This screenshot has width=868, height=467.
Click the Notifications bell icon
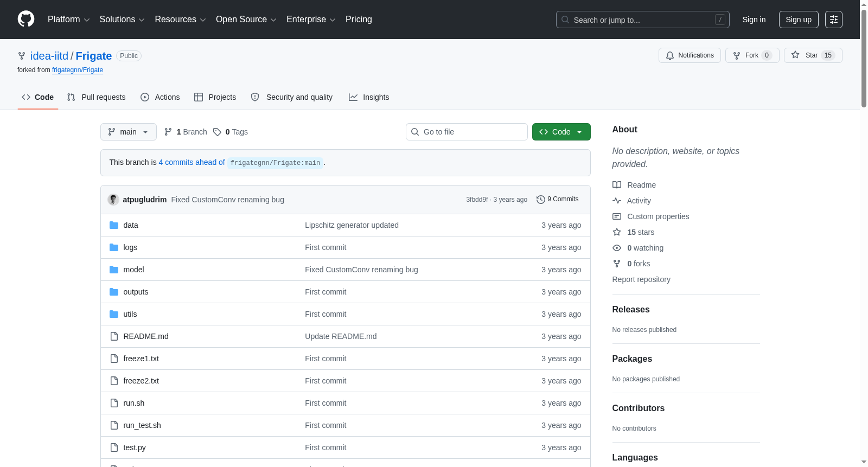(670, 55)
